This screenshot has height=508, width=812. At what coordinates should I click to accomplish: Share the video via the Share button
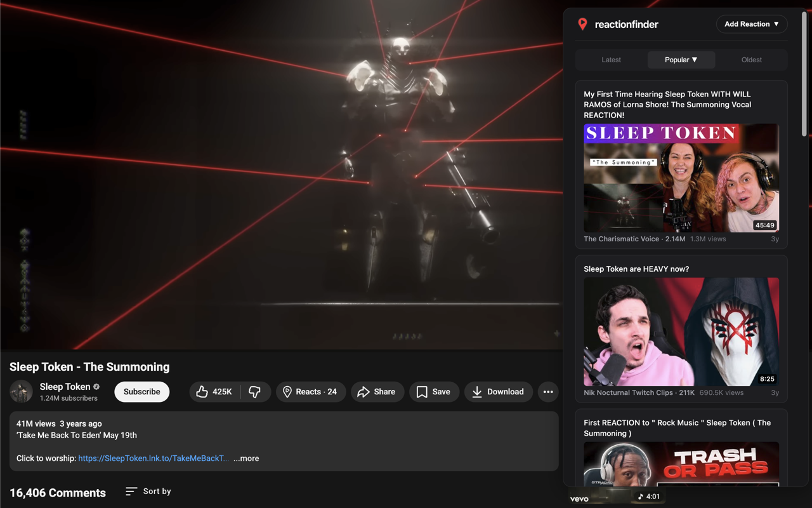[377, 392]
